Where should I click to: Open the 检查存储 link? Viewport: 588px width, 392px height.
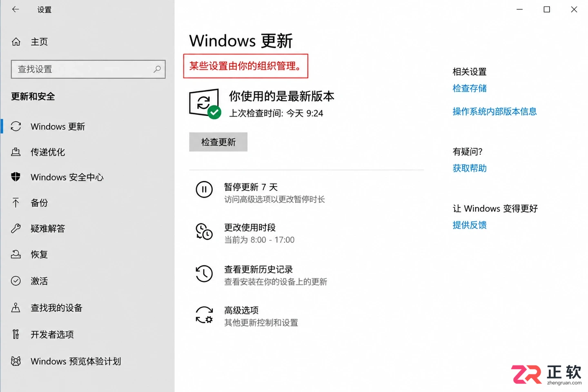point(470,88)
